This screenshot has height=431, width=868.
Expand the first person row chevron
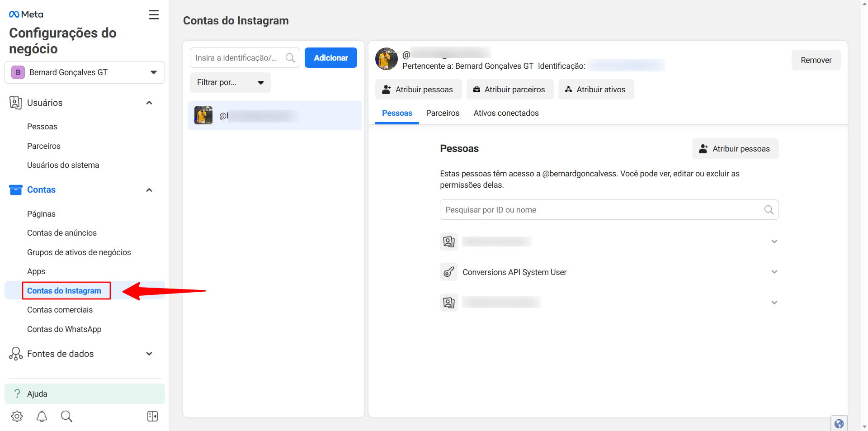click(774, 242)
